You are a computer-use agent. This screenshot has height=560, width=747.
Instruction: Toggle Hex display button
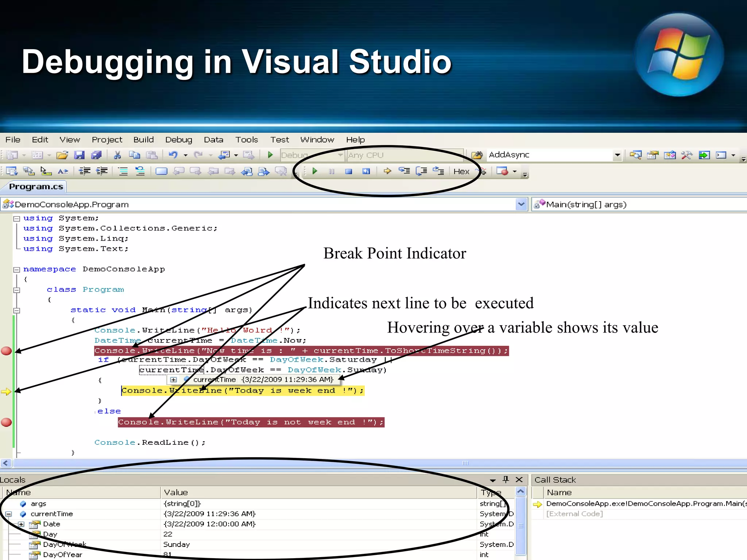(461, 172)
